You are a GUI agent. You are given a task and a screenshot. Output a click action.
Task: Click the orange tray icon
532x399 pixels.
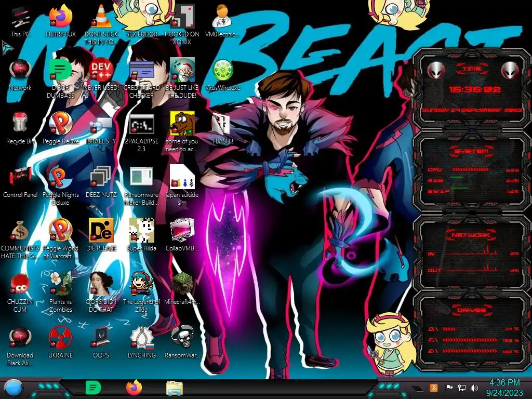(x=433, y=388)
